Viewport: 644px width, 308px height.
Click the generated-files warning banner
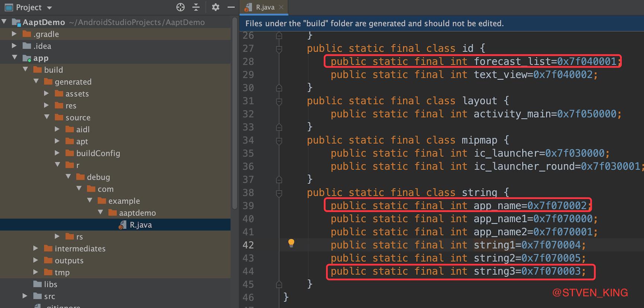coord(442,23)
